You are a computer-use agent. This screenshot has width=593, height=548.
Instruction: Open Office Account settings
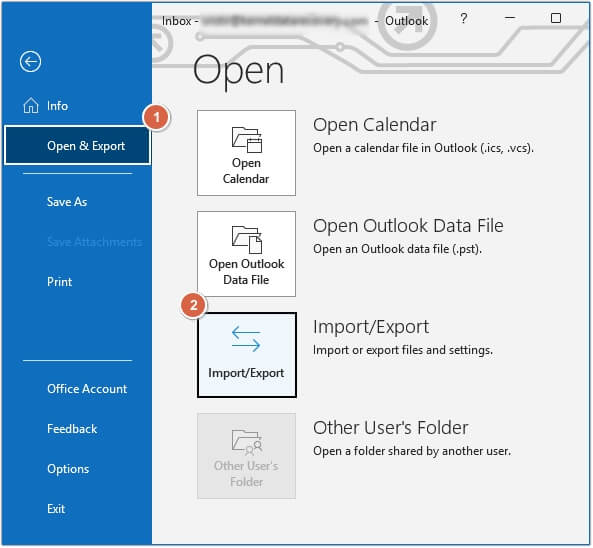[87, 389]
